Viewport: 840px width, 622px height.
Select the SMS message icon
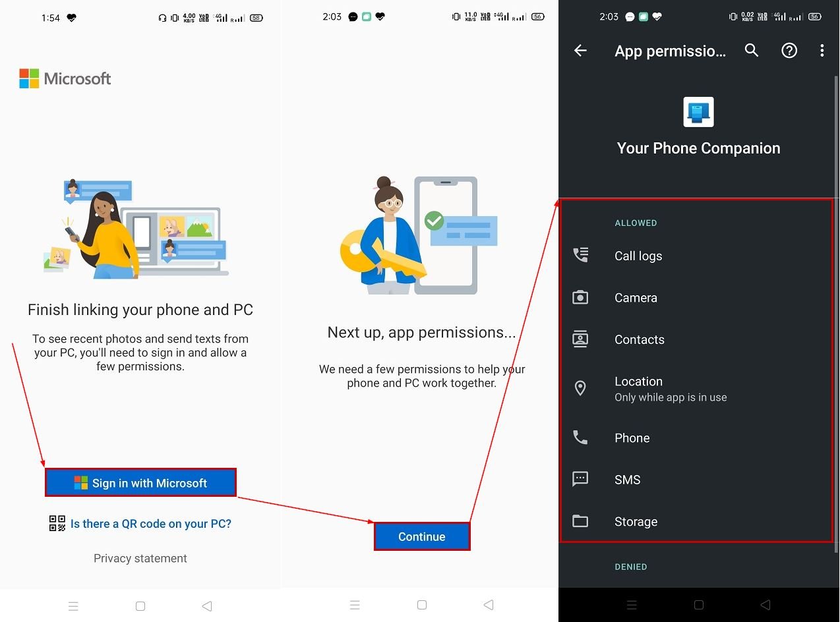580,479
